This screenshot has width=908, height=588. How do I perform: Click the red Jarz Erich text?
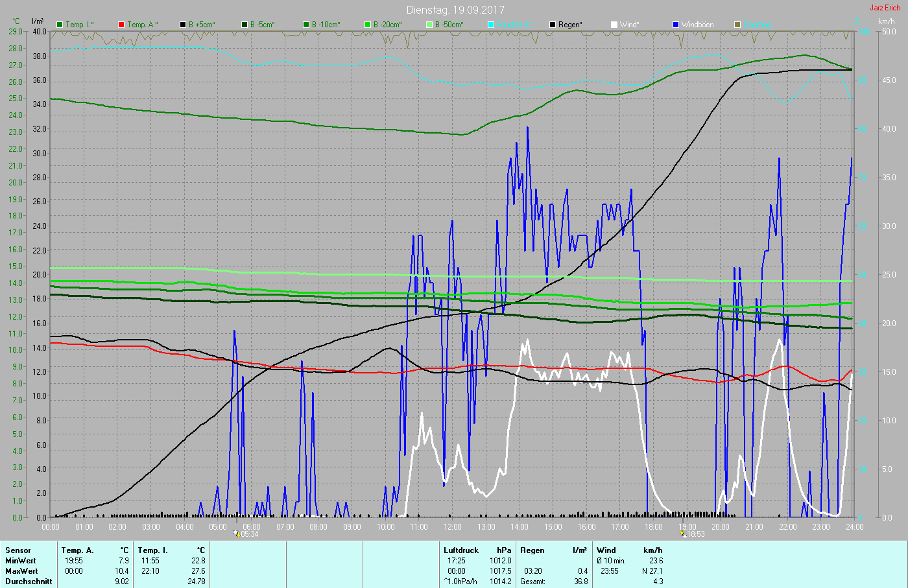[885, 8]
